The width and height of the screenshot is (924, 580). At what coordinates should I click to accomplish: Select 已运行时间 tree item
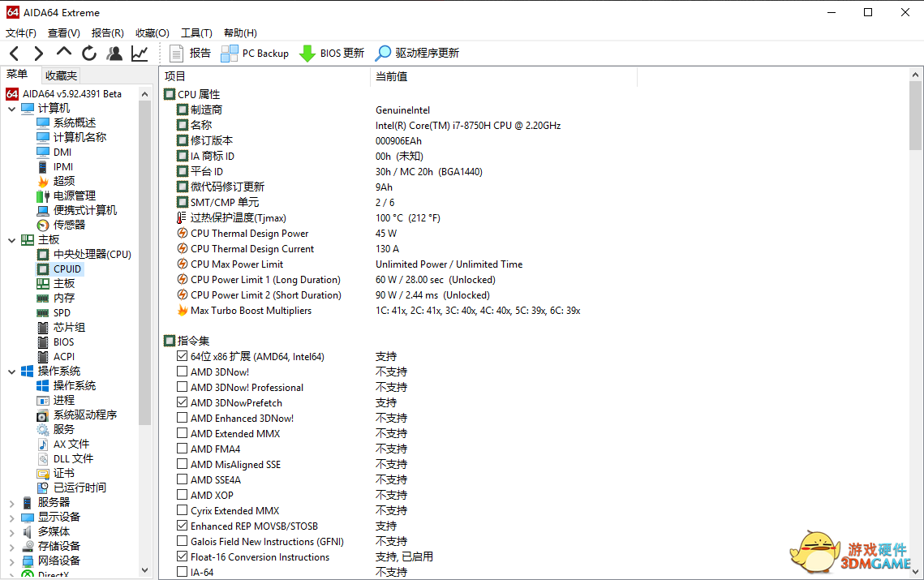pos(80,488)
